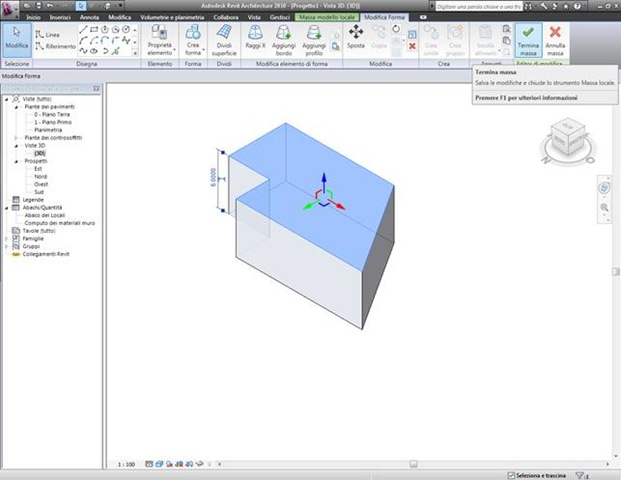This screenshot has width=621, height=480.
Task: Click the Annulla massa red X
Action: tap(555, 40)
